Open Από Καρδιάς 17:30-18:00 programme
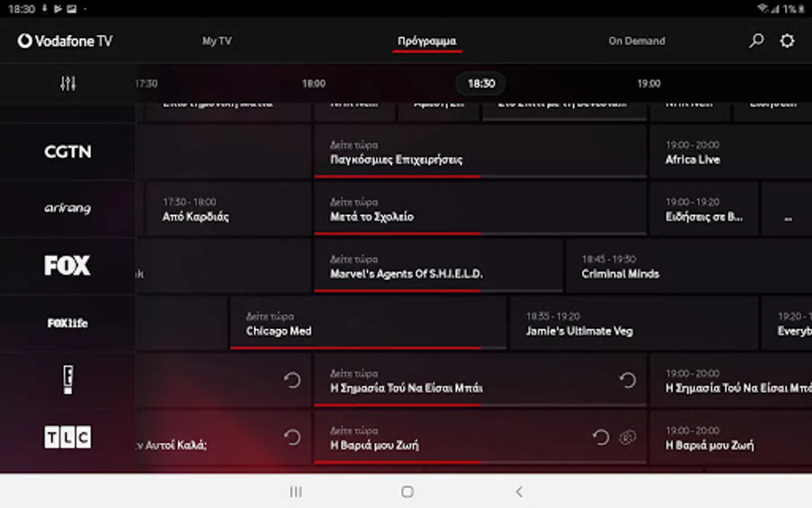The height and width of the screenshot is (508, 812). 228,208
